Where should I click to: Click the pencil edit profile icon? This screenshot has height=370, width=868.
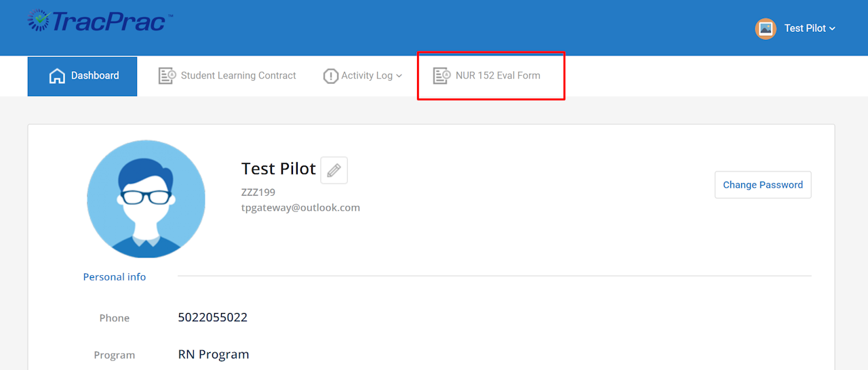(334, 170)
